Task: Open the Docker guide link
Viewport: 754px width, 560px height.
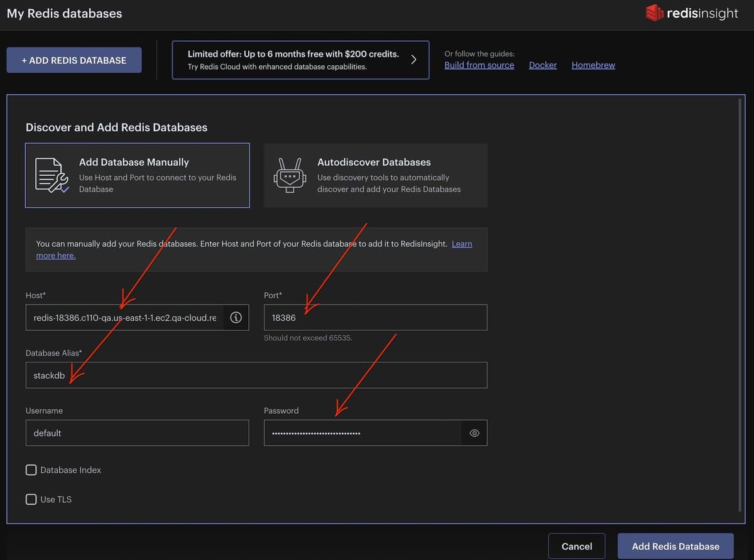Action: [x=543, y=65]
